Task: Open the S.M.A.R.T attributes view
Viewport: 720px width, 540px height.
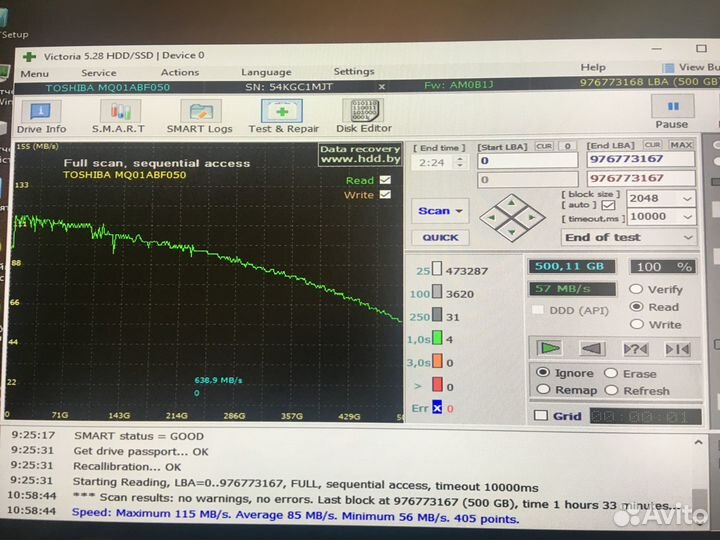Action: click(x=118, y=115)
